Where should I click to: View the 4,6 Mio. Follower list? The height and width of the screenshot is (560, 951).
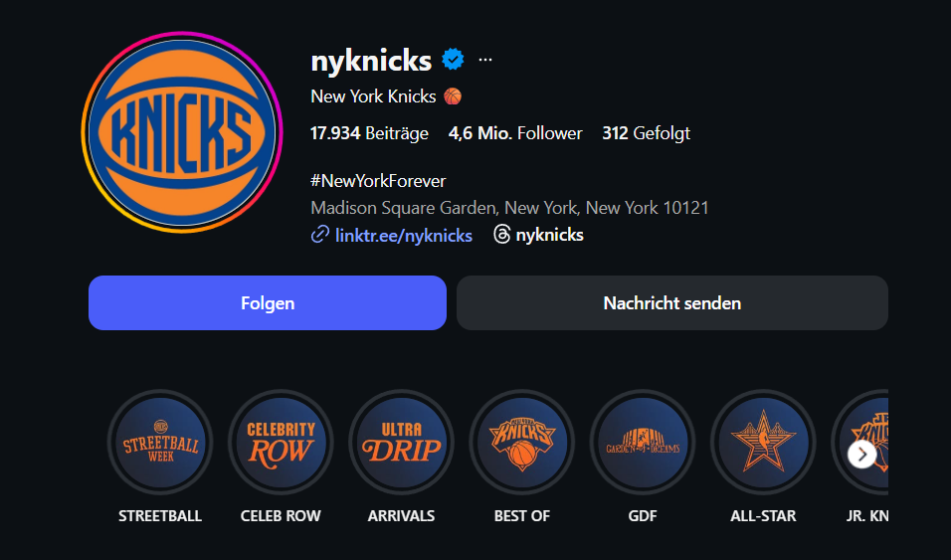pos(515,133)
